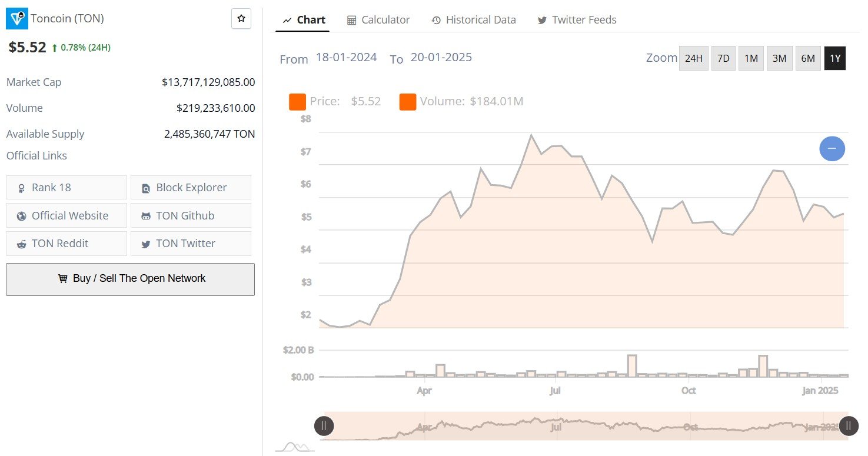Click the small chart type icon below navigator
The height and width of the screenshot is (456, 868).
(295, 447)
